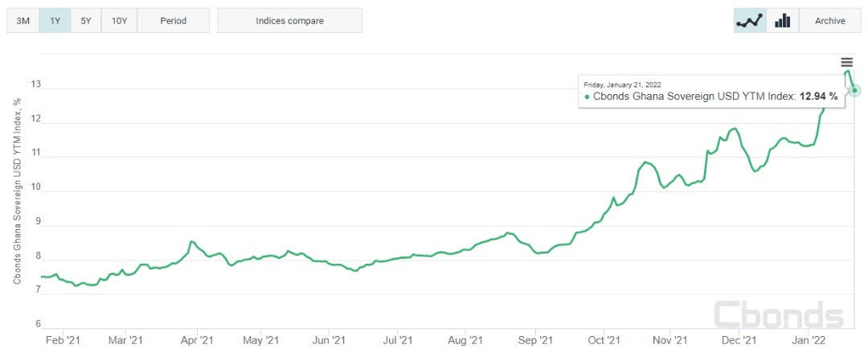Screen dimensions: 868x353
Task: Switch to the 10Y time range
Action: tap(119, 20)
